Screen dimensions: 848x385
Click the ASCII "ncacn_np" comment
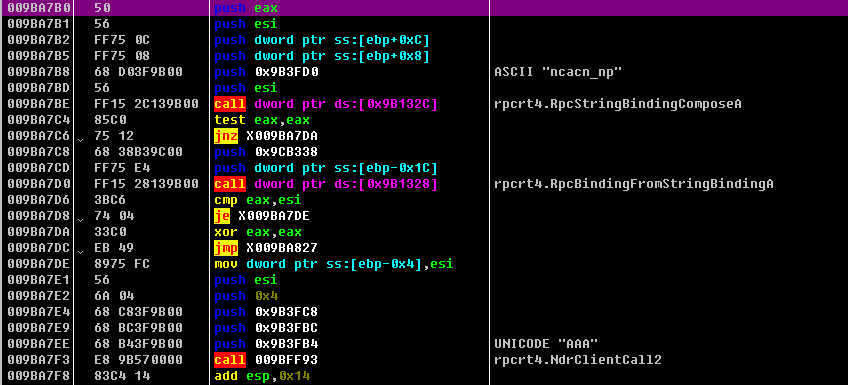(558, 72)
